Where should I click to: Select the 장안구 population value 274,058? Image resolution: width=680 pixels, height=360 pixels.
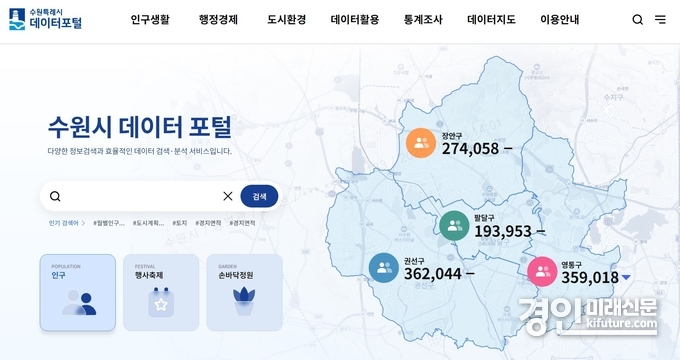[471, 149]
